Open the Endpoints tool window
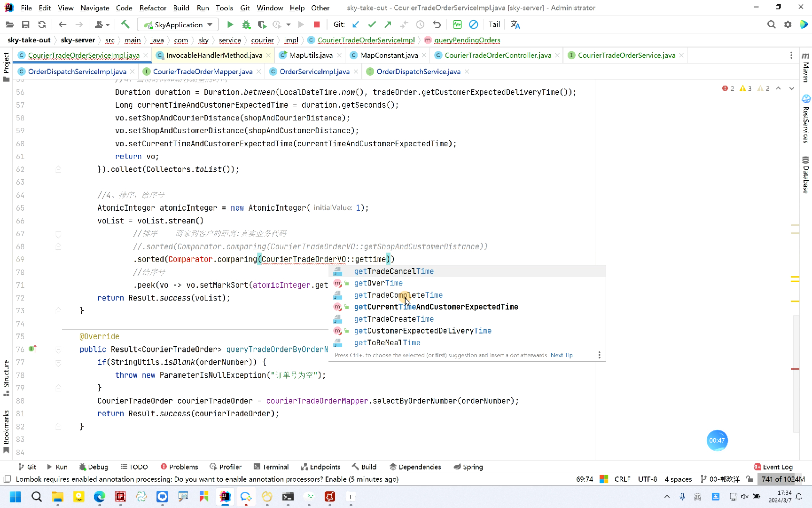 point(320,467)
